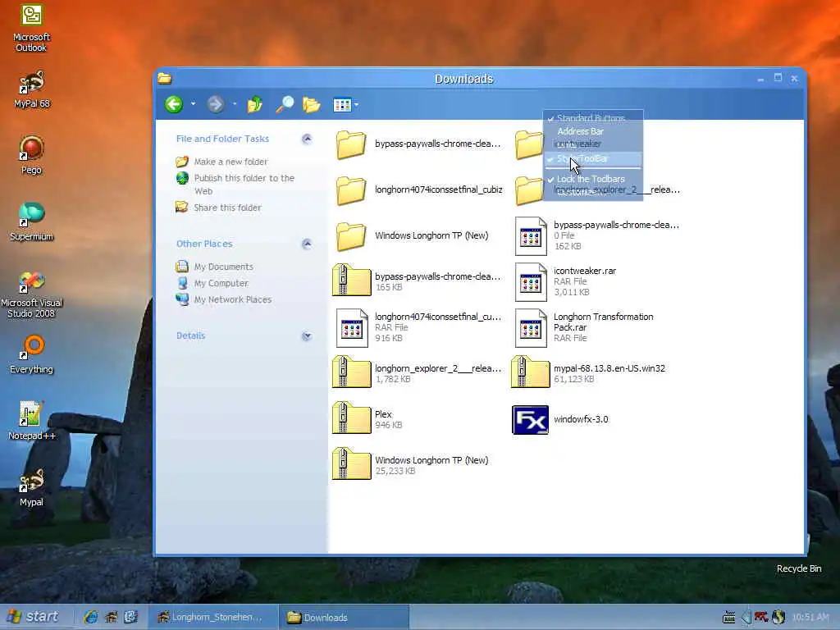Go to My Computer in Other Places
The width and height of the screenshot is (840, 630).
pos(221,283)
